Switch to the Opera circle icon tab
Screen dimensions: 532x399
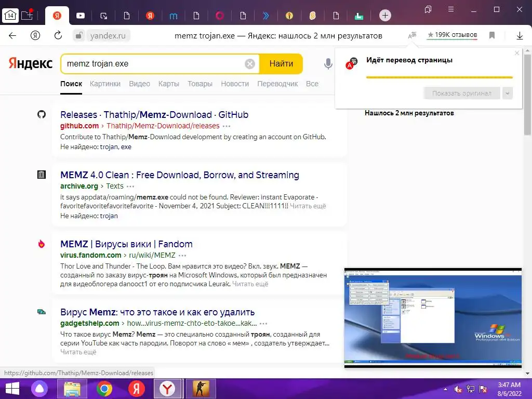tap(220, 16)
